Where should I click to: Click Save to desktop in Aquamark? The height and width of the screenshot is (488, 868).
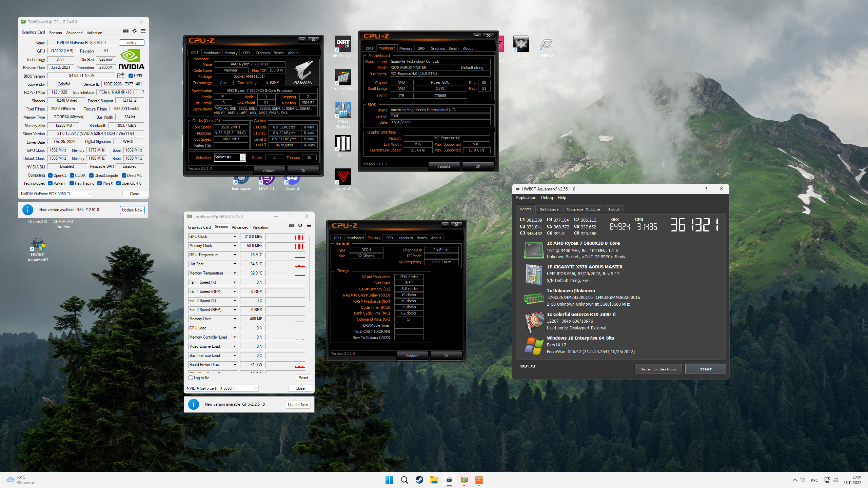pos(658,369)
